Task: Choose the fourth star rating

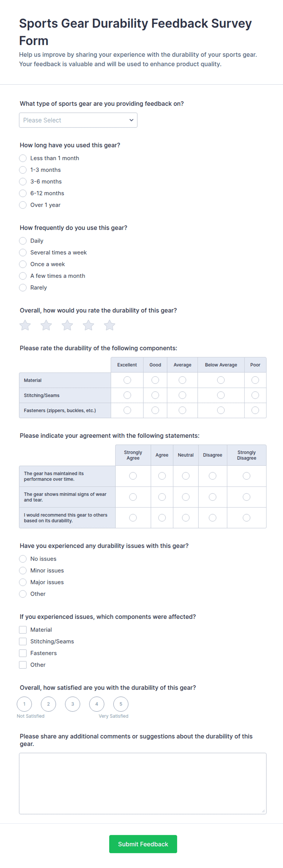Action: coord(88,325)
